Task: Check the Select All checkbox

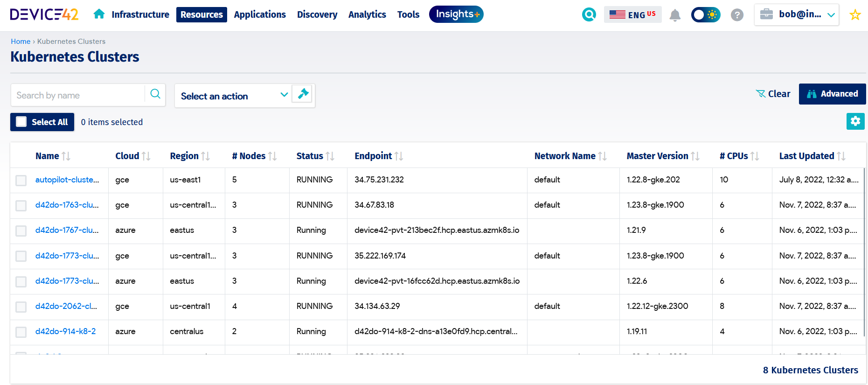Action: 21,122
